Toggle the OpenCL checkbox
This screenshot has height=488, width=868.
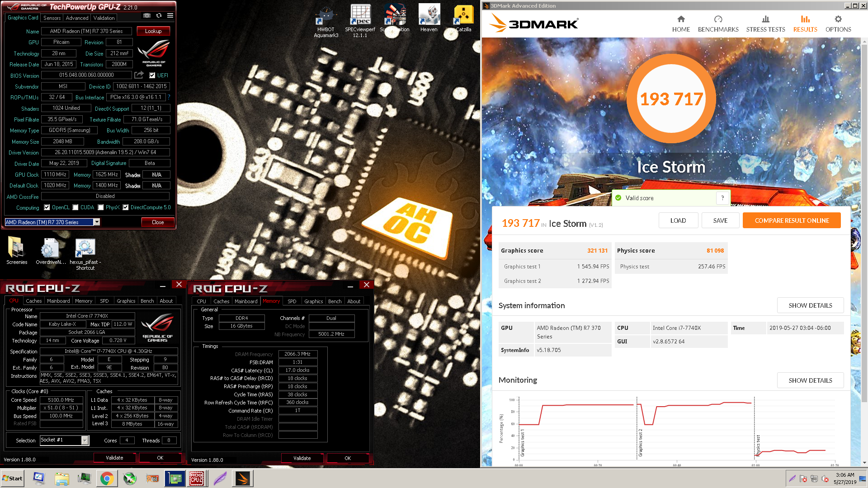[47, 207]
